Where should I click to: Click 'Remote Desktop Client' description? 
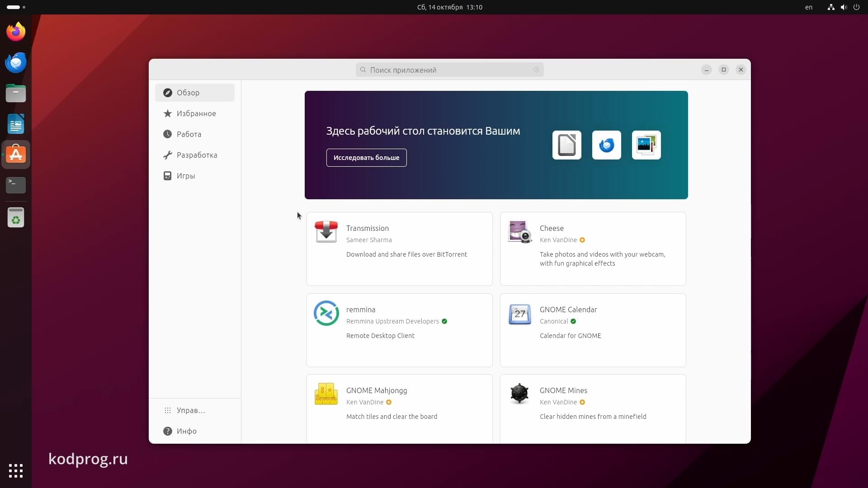(380, 336)
